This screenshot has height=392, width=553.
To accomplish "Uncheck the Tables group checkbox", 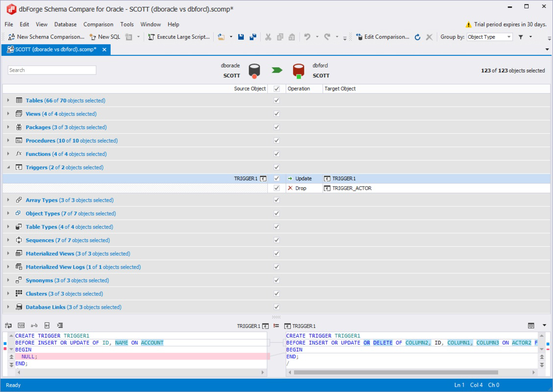I will (x=276, y=100).
